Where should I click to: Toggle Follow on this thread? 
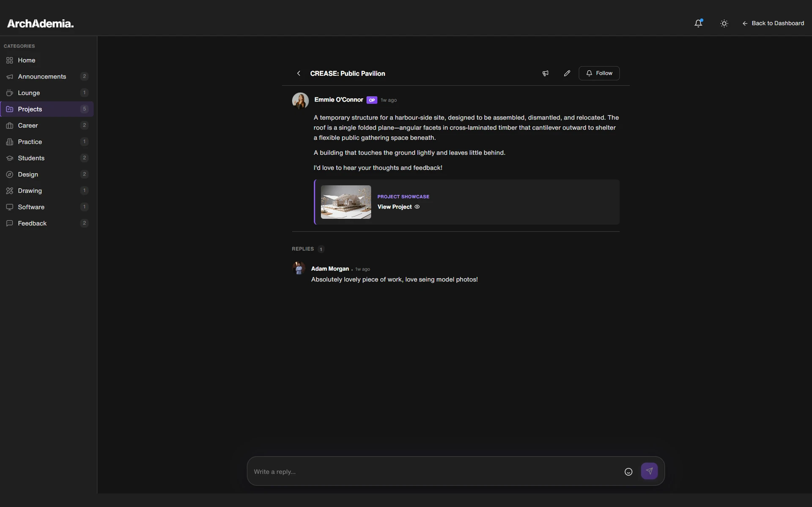[599, 73]
